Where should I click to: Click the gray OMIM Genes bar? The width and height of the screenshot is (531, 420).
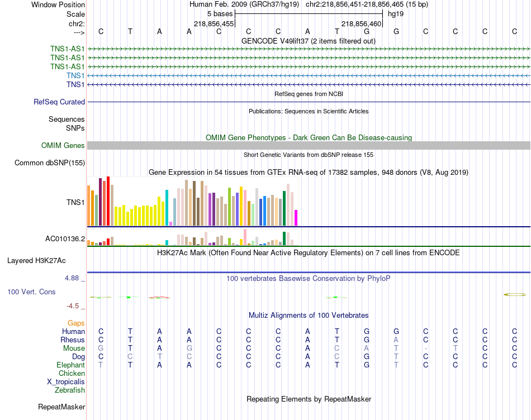(309, 146)
